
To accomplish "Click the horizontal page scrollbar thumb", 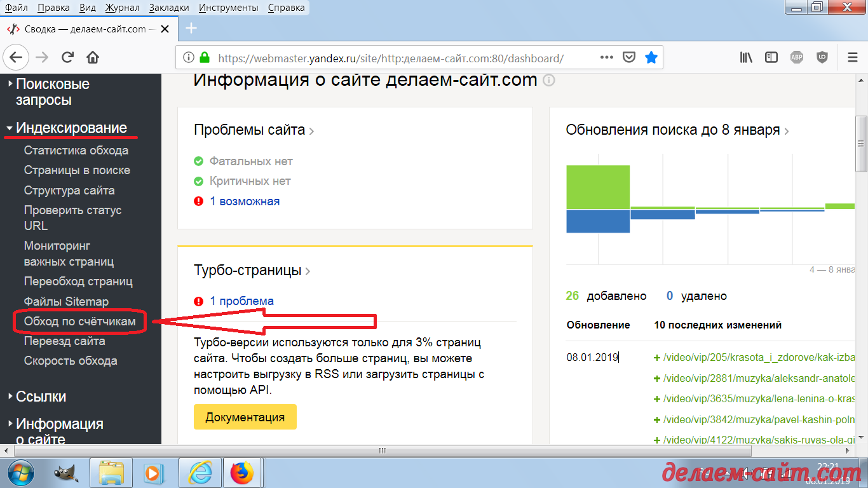I will pyautogui.click(x=382, y=451).
